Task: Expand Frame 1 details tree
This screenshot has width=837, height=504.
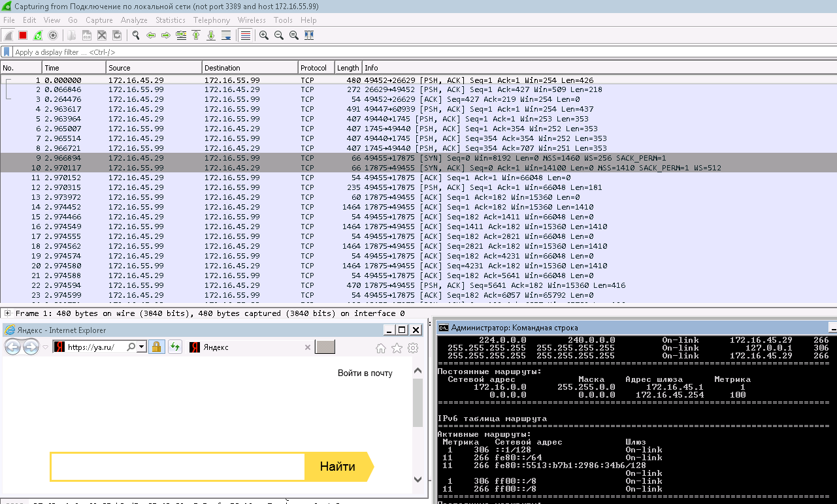Action: point(7,313)
